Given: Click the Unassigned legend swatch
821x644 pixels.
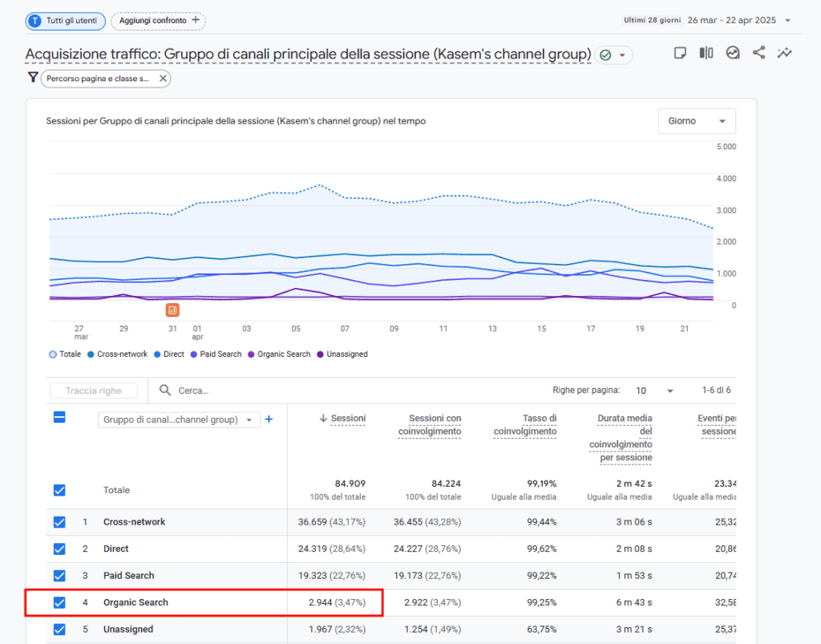Looking at the screenshot, I should tap(321, 354).
